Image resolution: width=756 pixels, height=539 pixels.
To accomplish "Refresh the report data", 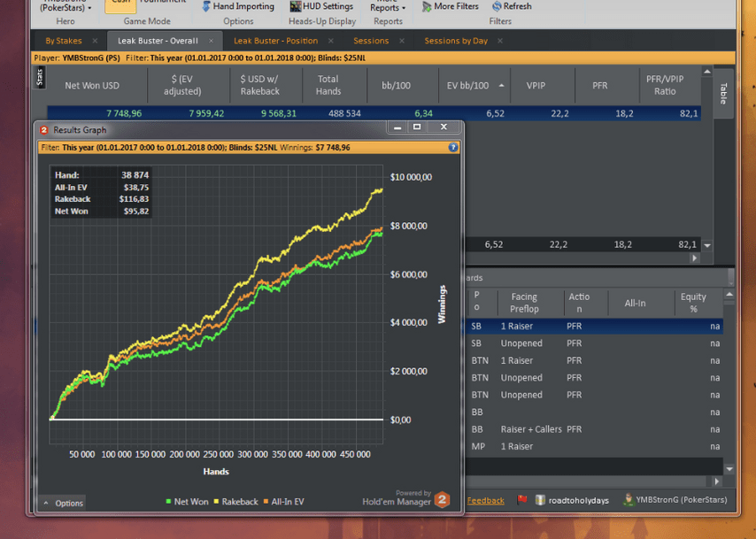I will (512, 6).
